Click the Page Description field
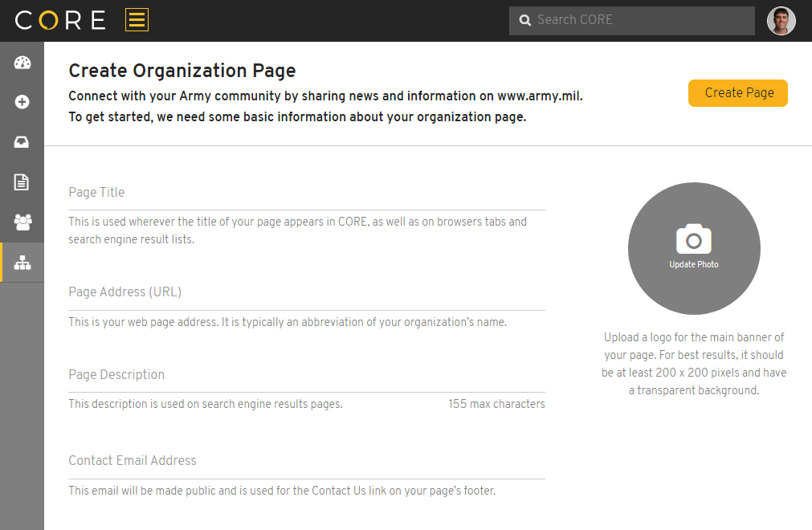Viewport: 812px width, 530px height. (307, 375)
